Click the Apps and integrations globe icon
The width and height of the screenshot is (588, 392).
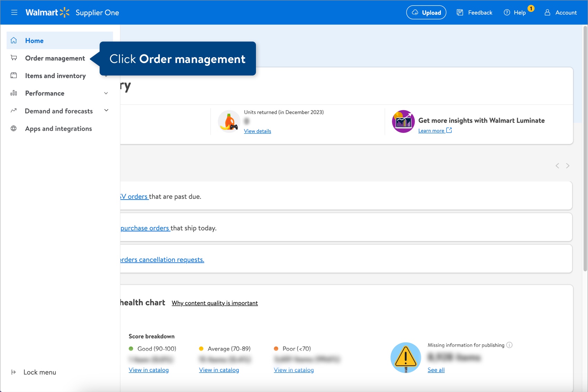[13, 128]
